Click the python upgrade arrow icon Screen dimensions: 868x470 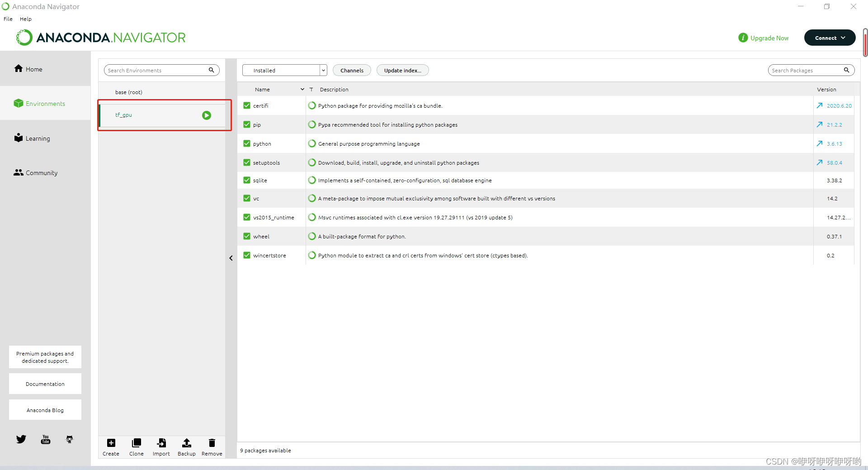(820, 143)
